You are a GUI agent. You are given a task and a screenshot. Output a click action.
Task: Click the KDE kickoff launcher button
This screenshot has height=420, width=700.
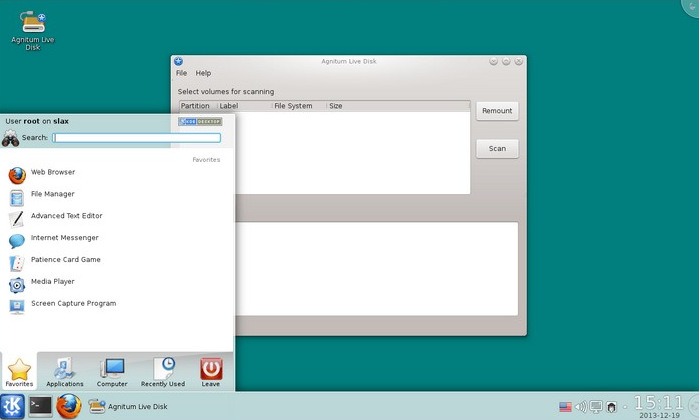12,406
